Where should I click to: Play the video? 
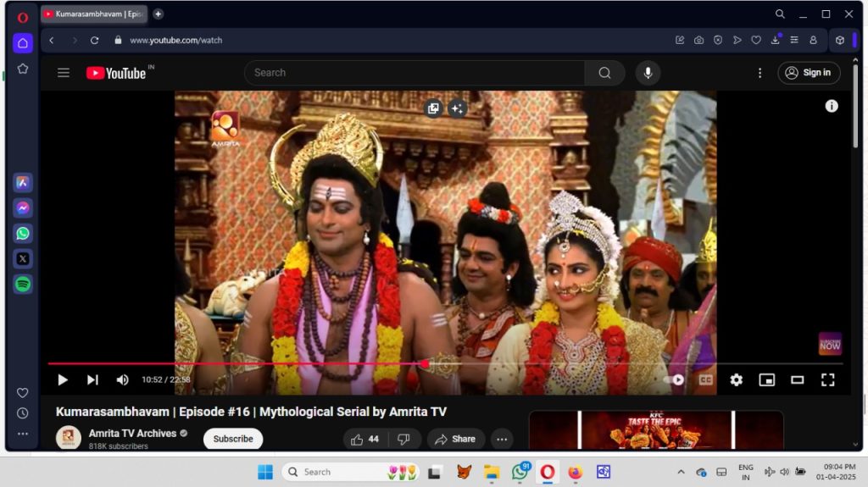coord(63,380)
